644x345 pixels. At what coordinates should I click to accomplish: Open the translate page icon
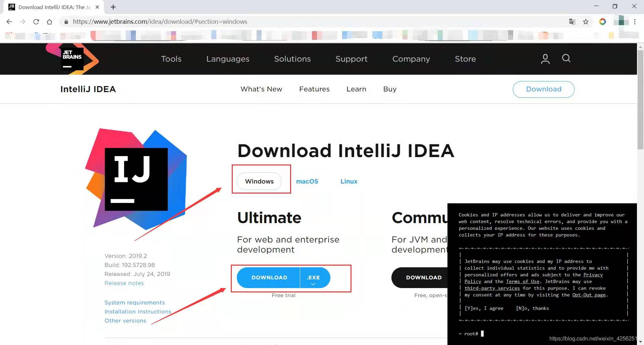pyautogui.click(x=572, y=22)
